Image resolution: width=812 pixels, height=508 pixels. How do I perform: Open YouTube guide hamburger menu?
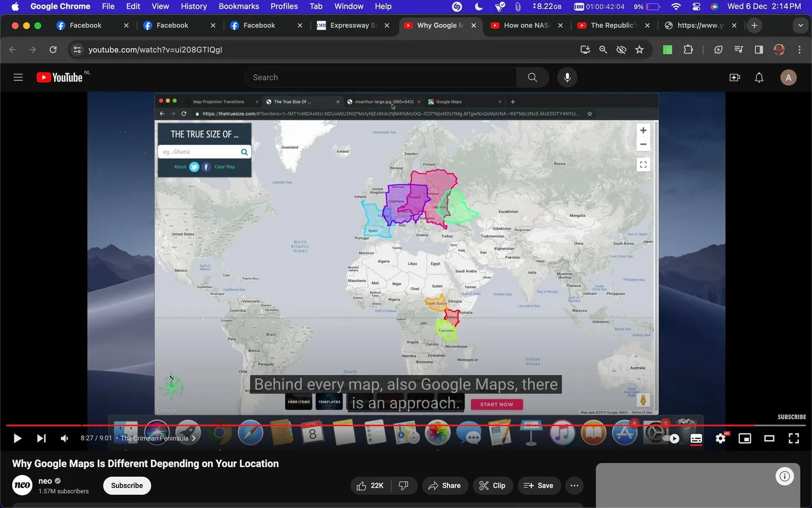coord(18,77)
